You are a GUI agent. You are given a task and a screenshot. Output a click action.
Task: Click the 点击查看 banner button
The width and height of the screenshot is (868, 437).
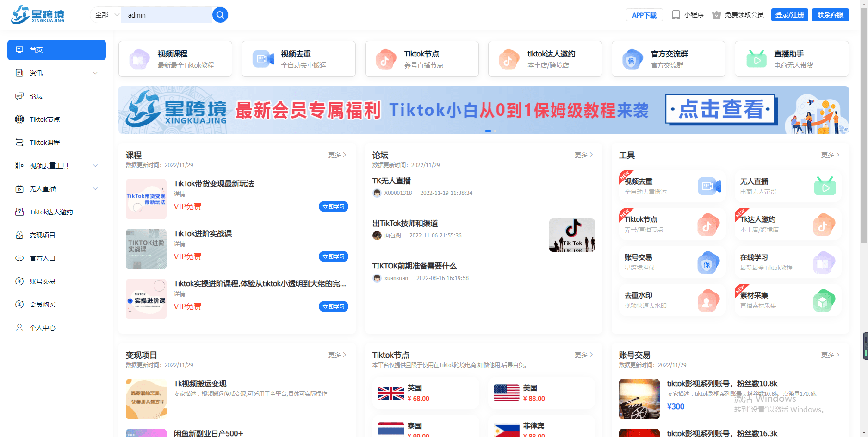pyautogui.click(x=721, y=110)
